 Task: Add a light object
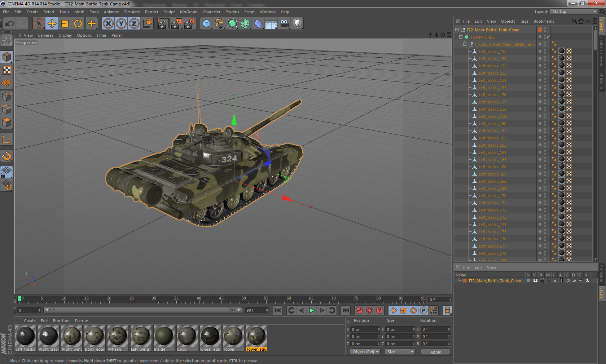[297, 24]
